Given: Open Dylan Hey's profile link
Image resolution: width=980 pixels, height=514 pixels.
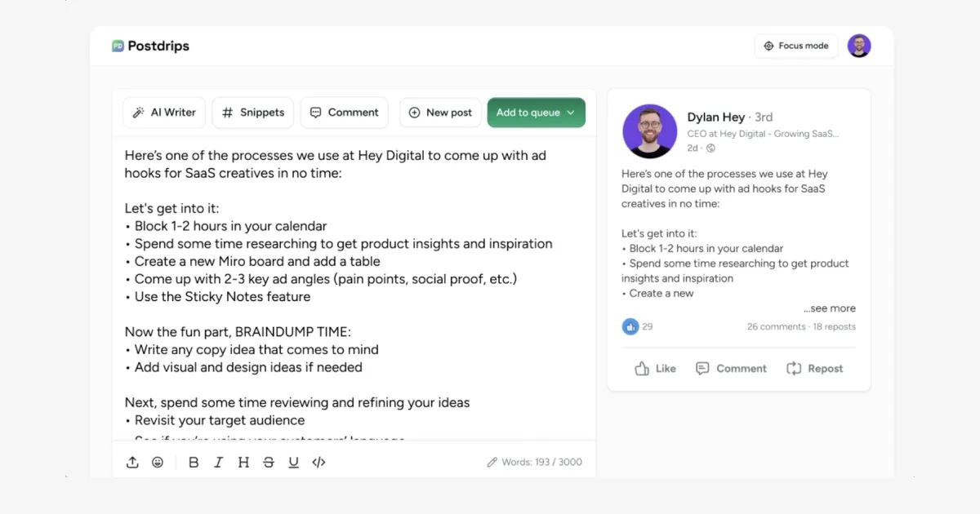Looking at the screenshot, I should (716, 117).
